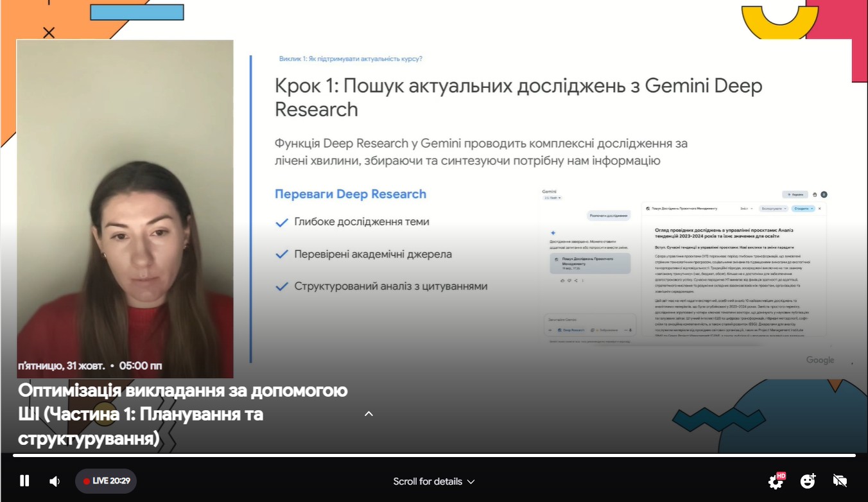Click the emoji reaction icon
This screenshot has height=502, width=868.
pos(808,481)
